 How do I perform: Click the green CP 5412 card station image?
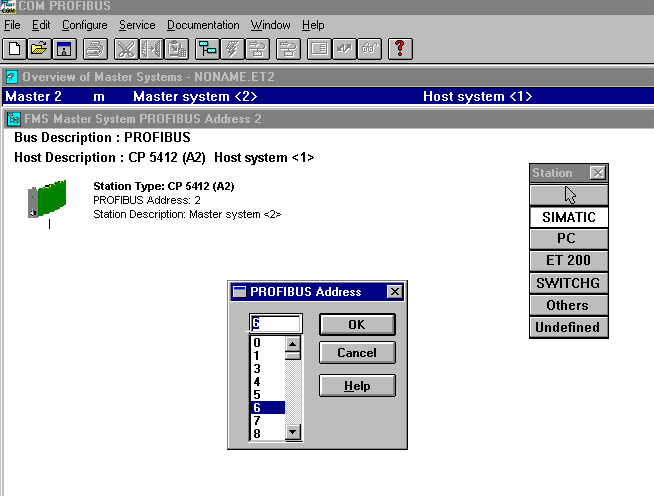point(47,199)
